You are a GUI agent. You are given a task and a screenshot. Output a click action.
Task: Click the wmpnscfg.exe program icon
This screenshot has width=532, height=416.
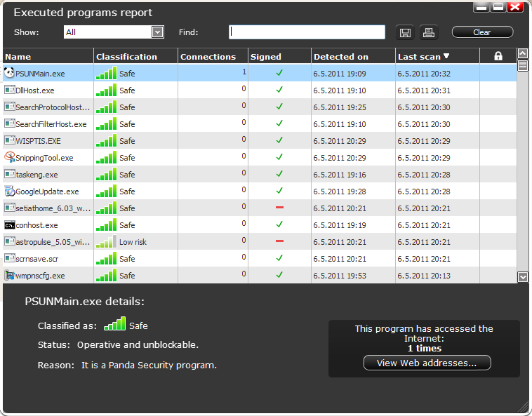click(x=10, y=275)
